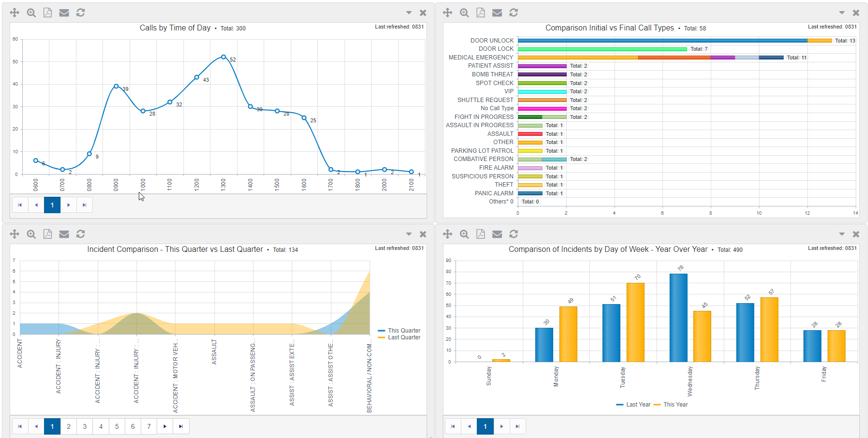
Task: Refresh the Incident Comparison quarter chart
Action: coord(80,234)
